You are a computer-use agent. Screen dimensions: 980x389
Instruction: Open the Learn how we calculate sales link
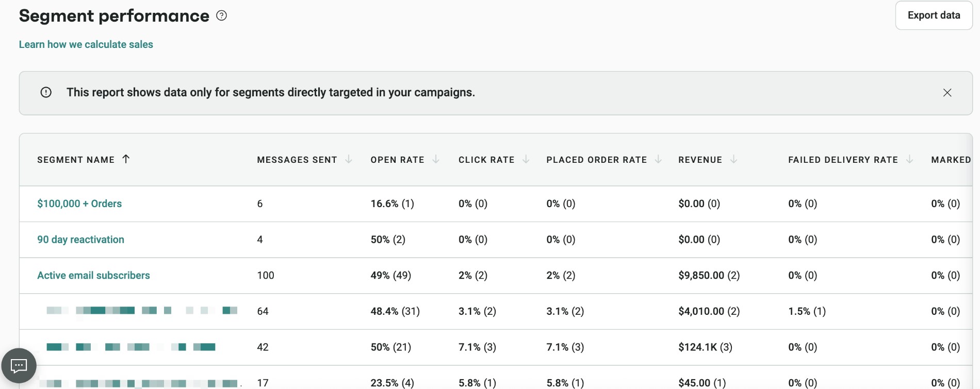86,44
